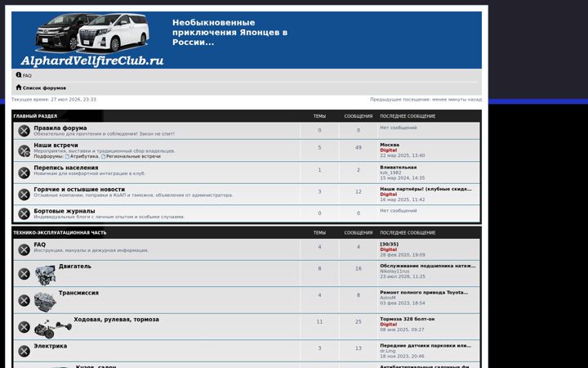Open the Электрика forum
The image size is (588, 368).
pyautogui.click(x=51, y=346)
